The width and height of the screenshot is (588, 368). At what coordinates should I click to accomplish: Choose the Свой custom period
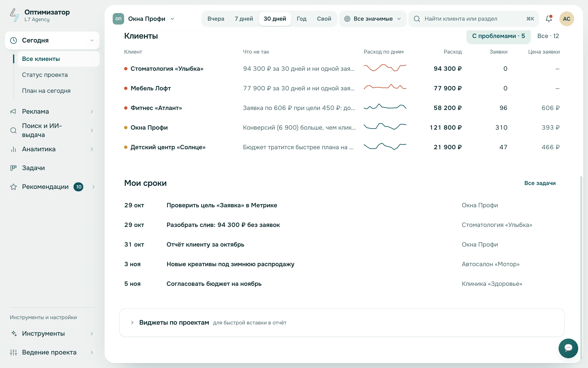pos(324,19)
